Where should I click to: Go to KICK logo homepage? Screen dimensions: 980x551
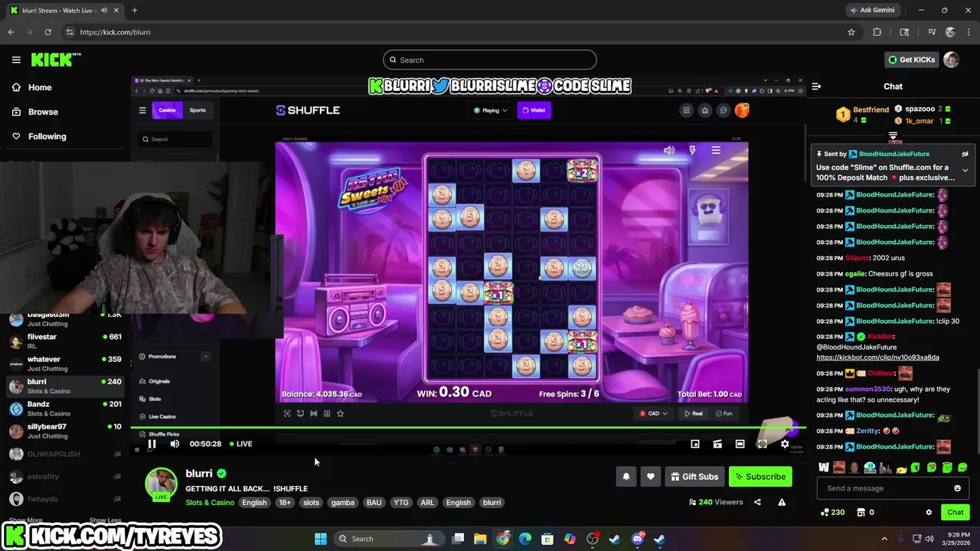56,60
